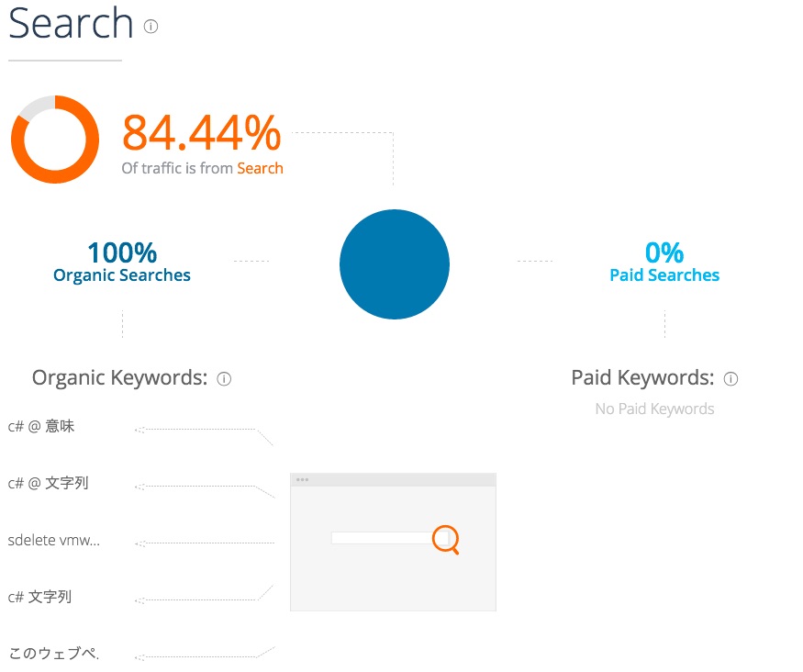Click info icon next to Search heading
This screenshot has width=803, height=672.
pyautogui.click(x=151, y=26)
